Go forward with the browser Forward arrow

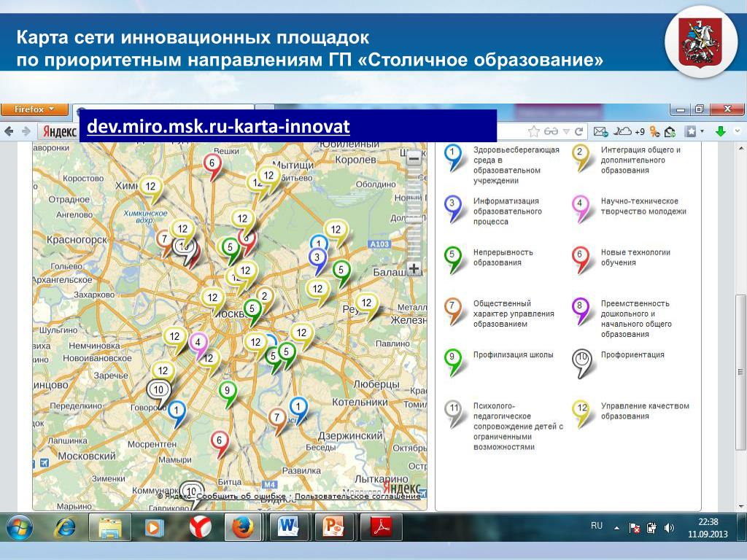coord(26,131)
